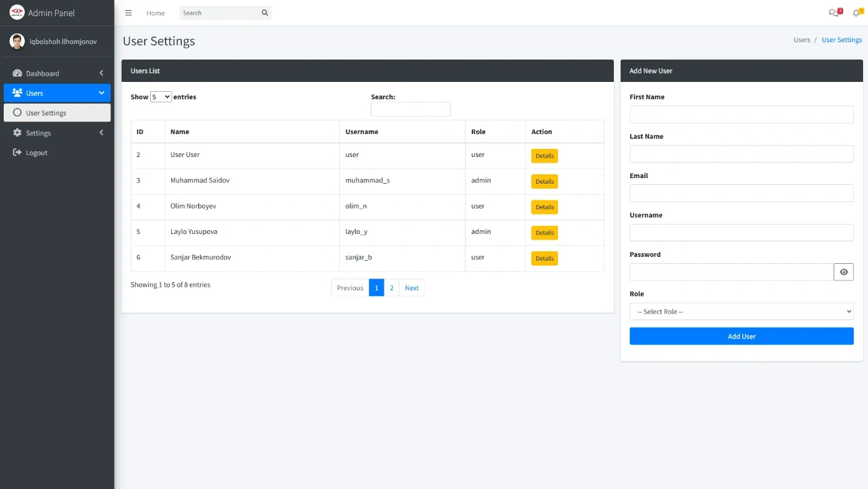This screenshot has height=489, width=868.
Task: Sort by ID column header
Action: 148,132
